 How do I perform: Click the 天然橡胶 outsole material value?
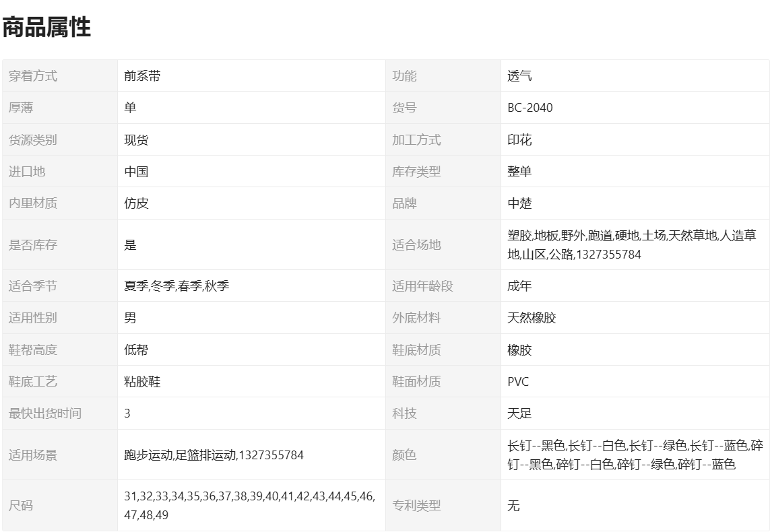[532, 318]
